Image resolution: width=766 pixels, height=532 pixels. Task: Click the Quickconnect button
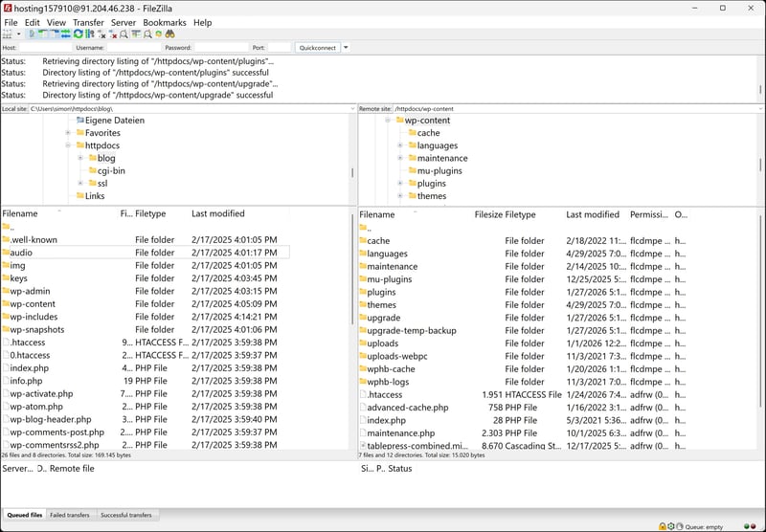[x=317, y=47]
